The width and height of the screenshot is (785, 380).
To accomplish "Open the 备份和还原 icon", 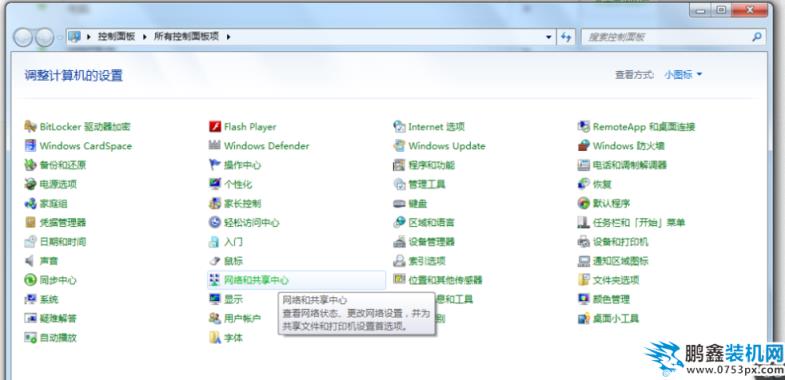I will click(31, 165).
